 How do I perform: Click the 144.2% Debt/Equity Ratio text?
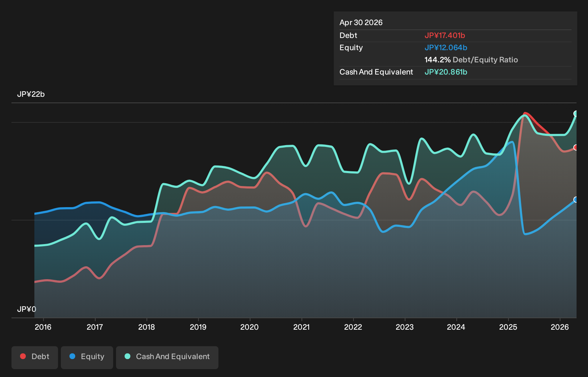(471, 60)
